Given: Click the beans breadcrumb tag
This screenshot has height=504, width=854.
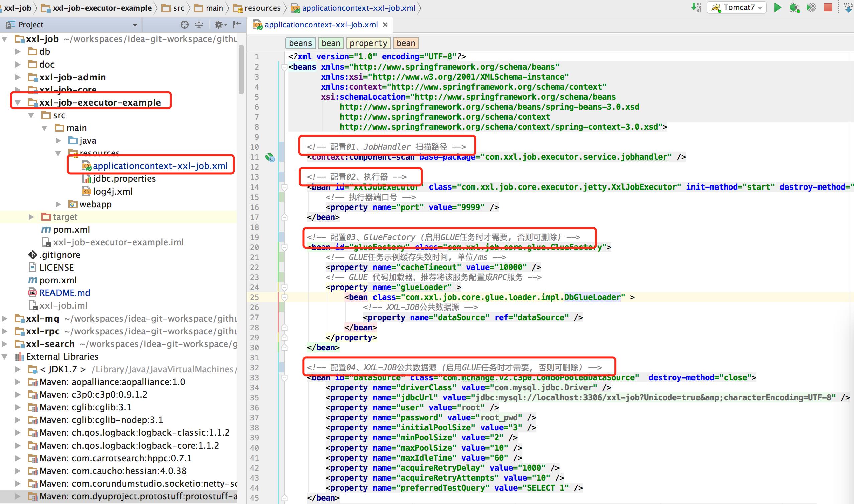Looking at the screenshot, I should point(300,43).
